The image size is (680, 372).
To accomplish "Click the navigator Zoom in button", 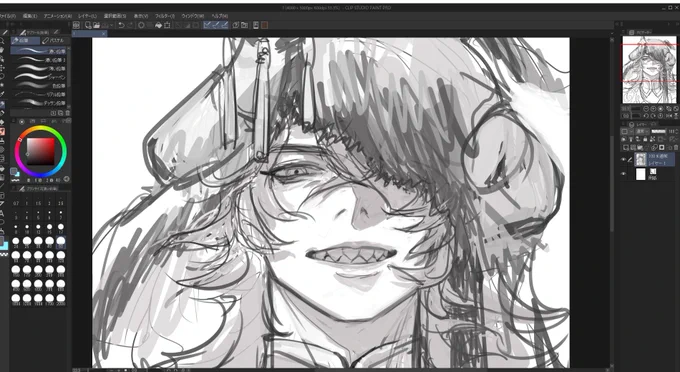I will (x=653, y=109).
